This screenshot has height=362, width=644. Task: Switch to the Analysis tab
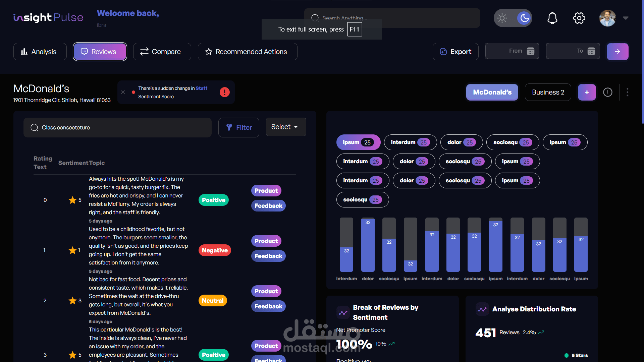40,52
